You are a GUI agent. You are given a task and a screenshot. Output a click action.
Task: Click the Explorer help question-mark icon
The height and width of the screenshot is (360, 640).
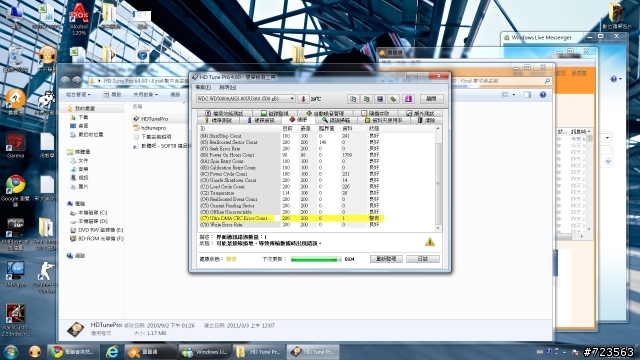pos(543,95)
